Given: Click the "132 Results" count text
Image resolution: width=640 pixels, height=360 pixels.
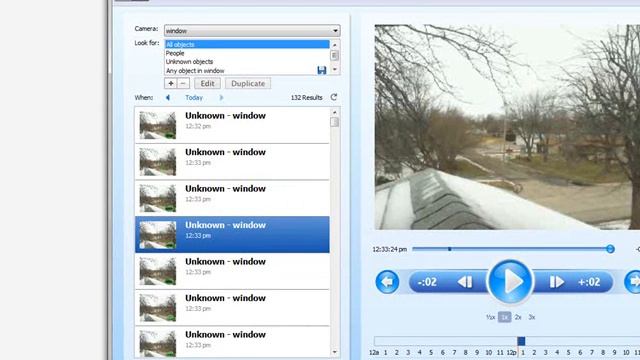Looking at the screenshot, I should [x=307, y=98].
